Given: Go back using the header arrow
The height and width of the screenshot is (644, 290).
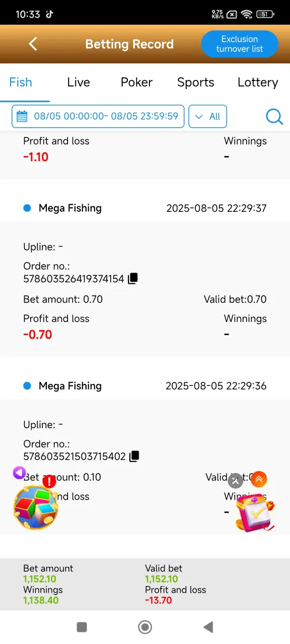Looking at the screenshot, I should point(33,44).
